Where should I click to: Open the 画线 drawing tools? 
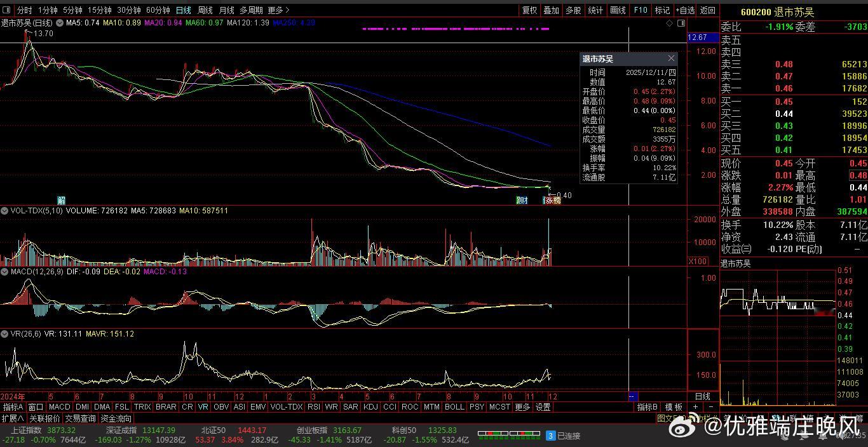(618, 10)
